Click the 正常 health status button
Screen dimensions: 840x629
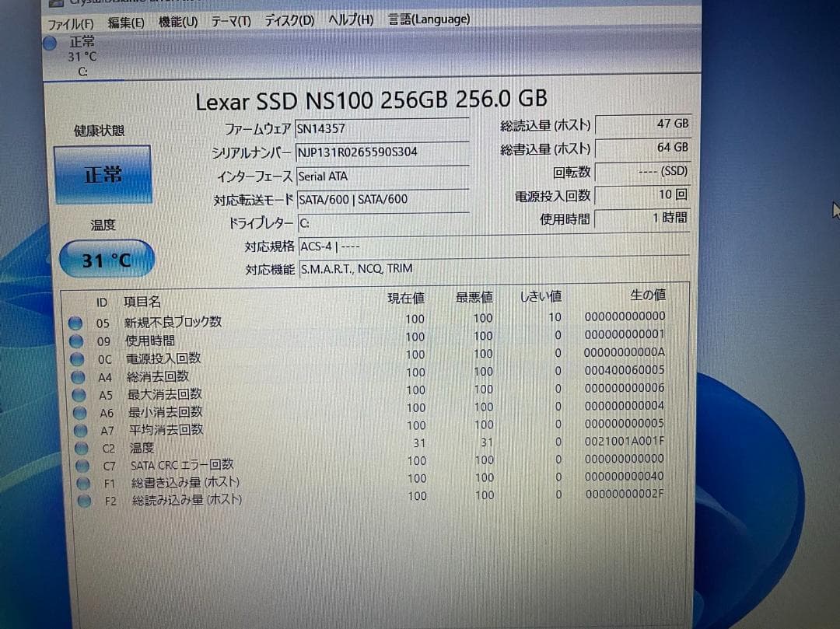103,175
